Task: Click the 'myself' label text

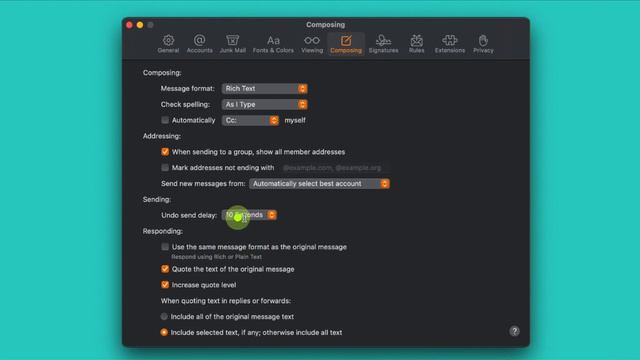Action: [x=295, y=120]
